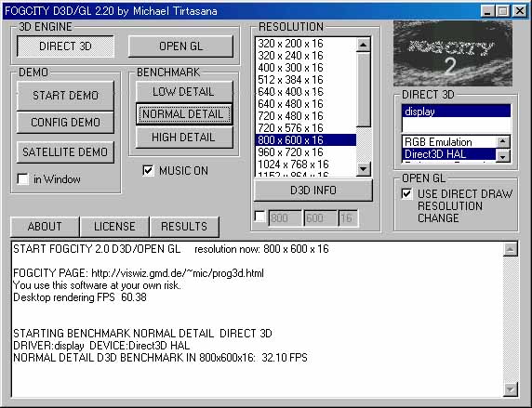Image resolution: width=532 pixels, height=408 pixels.
Task: Click the Fogcity 2 logo image
Action: click(x=453, y=54)
